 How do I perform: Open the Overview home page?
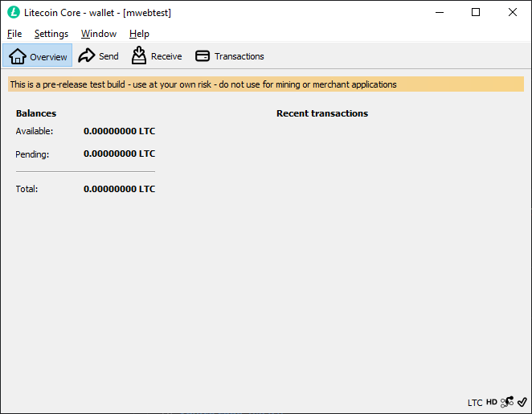pos(38,56)
